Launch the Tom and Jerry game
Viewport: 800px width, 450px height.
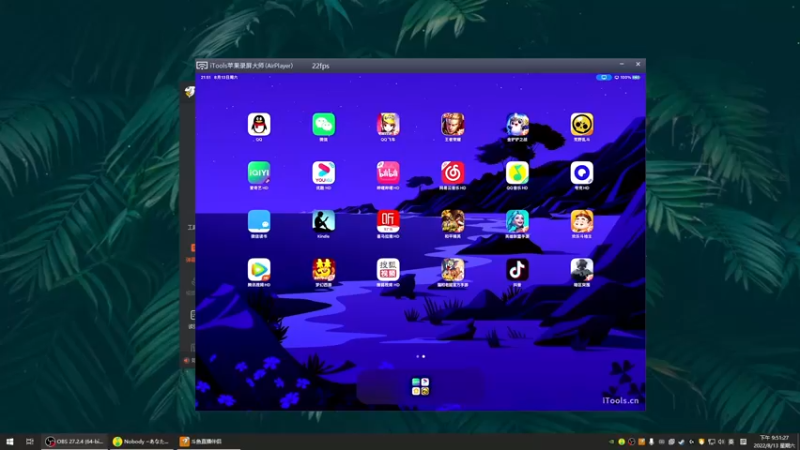tap(453, 270)
